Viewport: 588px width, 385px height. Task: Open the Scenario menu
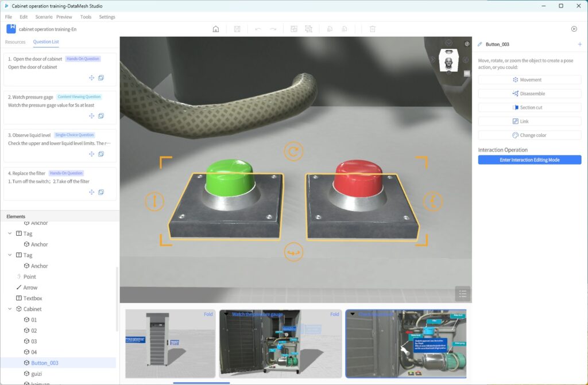click(44, 17)
